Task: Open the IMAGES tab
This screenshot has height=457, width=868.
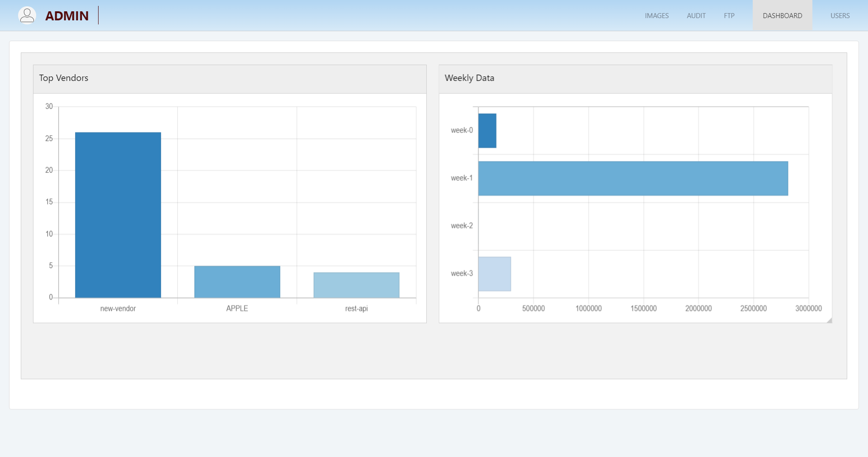Action: tap(656, 16)
